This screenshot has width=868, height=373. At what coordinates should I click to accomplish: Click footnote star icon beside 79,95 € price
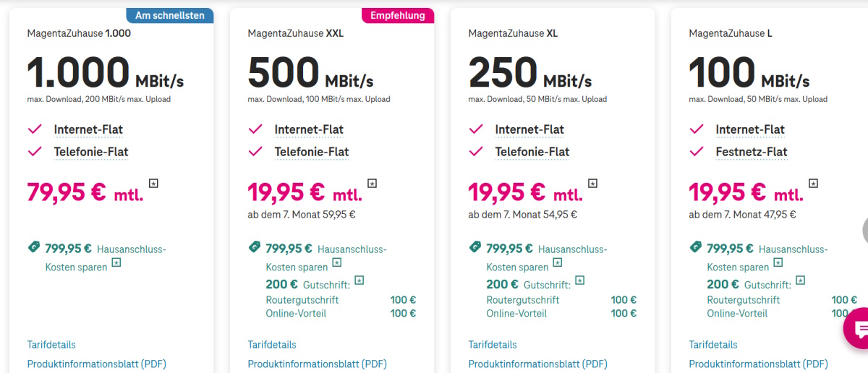[x=153, y=183]
